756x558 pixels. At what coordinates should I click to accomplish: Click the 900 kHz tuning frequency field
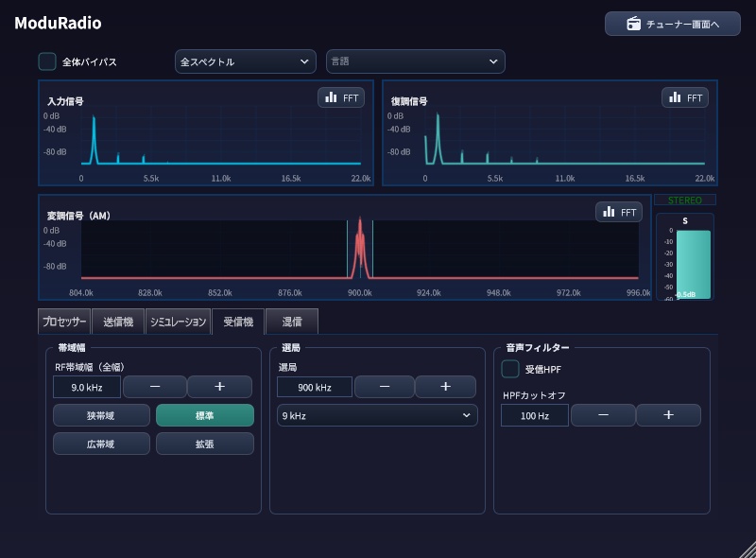pyautogui.click(x=315, y=387)
